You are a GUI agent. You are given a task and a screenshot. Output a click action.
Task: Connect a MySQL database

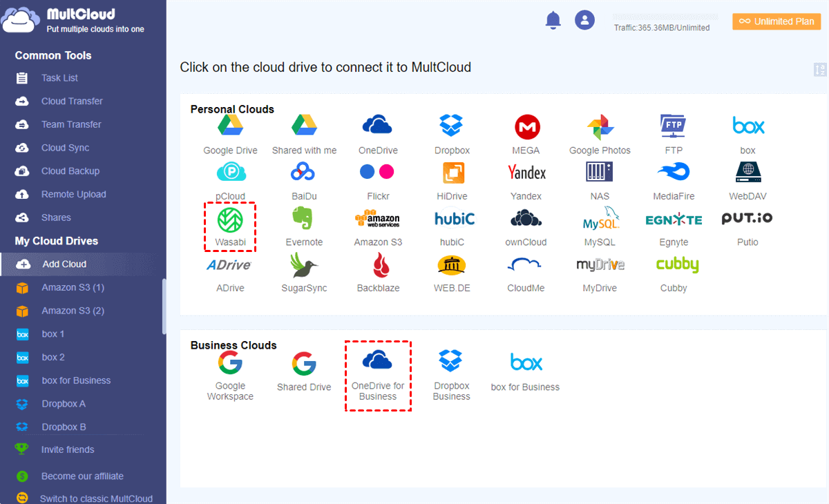[601, 218]
